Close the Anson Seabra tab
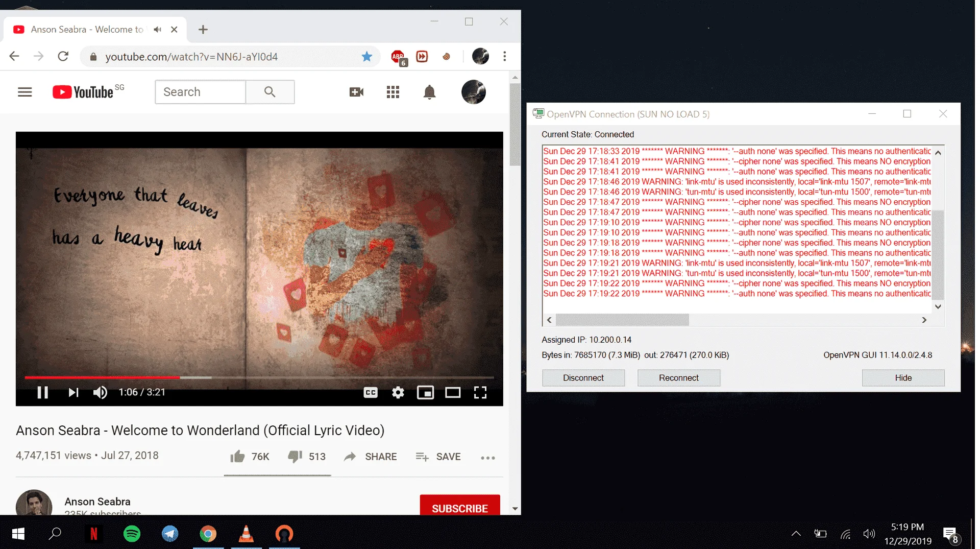The width and height of the screenshot is (980, 549). 174,30
